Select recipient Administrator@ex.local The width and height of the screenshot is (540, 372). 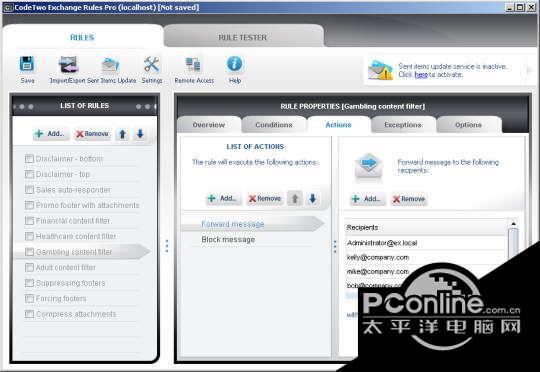pyautogui.click(x=426, y=243)
